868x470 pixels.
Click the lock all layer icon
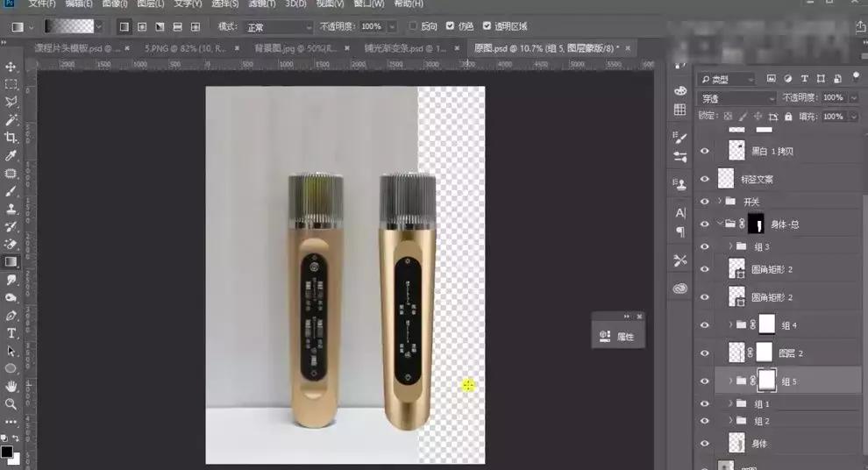(788, 117)
